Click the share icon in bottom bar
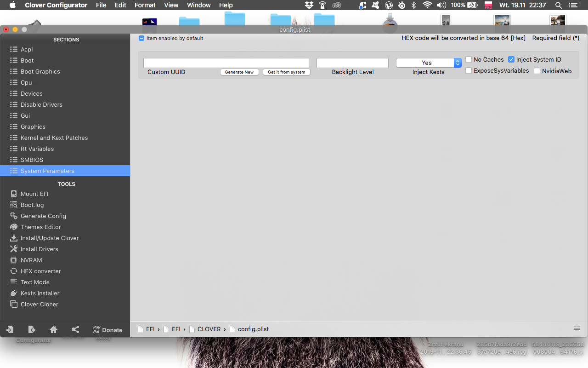The width and height of the screenshot is (588, 368). click(76, 329)
